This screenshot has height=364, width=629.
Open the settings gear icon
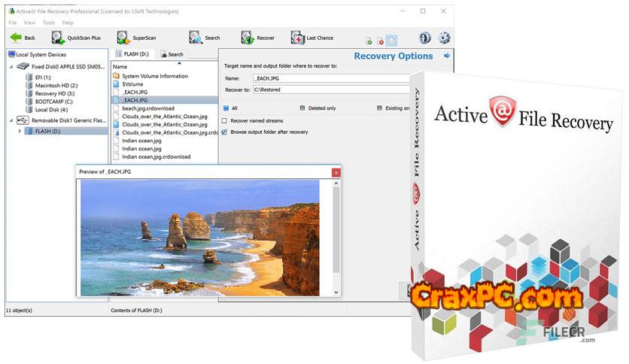(444, 38)
